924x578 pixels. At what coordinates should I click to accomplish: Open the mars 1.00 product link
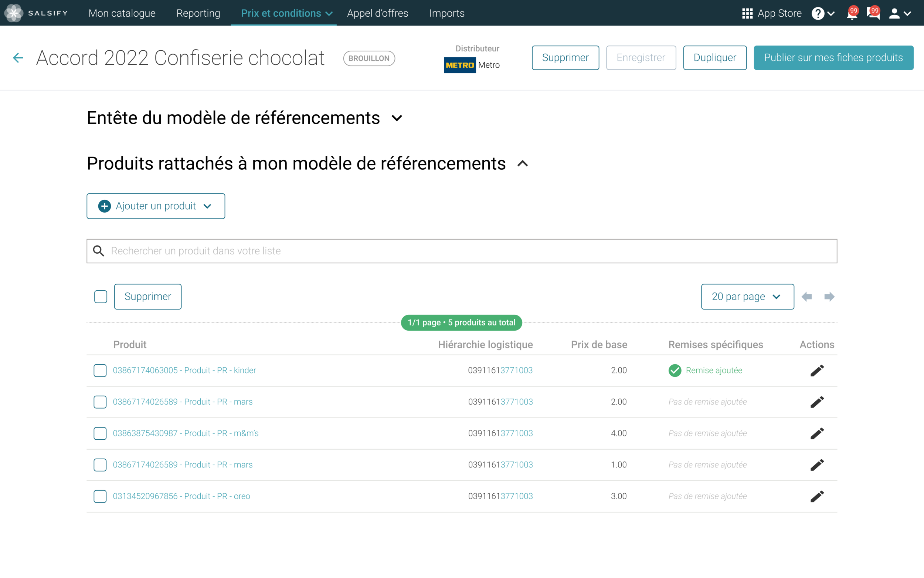tap(183, 465)
